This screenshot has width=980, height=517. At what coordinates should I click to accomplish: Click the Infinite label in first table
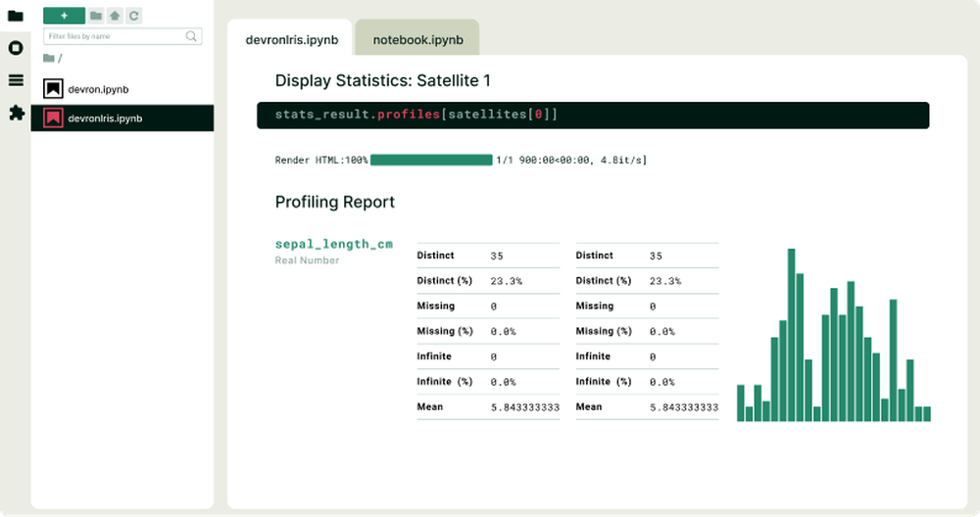[x=434, y=355]
